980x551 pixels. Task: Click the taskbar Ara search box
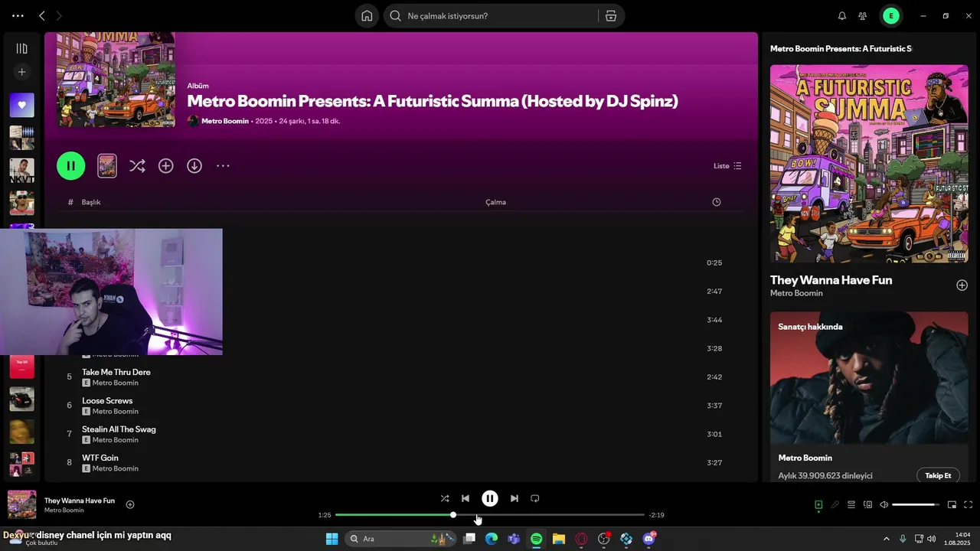click(x=401, y=539)
